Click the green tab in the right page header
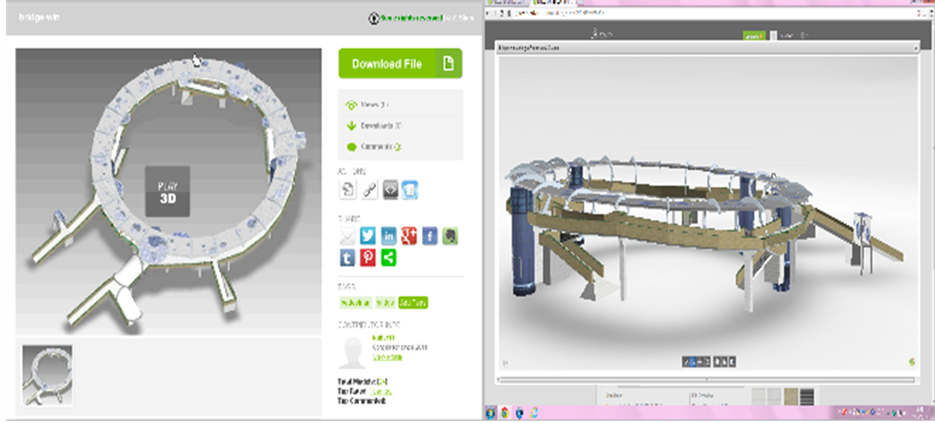This screenshot has width=935, height=423. tap(752, 36)
